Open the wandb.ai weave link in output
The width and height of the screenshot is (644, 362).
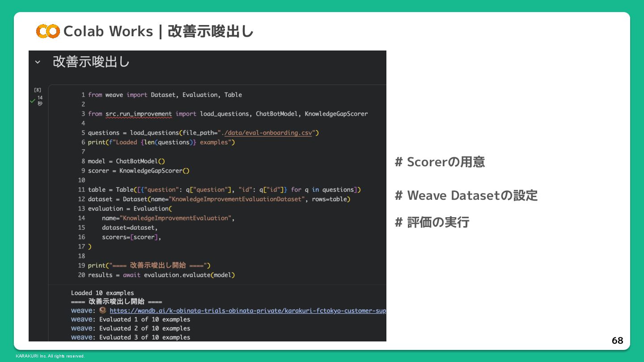pyautogui.click(x=248, y=311)
